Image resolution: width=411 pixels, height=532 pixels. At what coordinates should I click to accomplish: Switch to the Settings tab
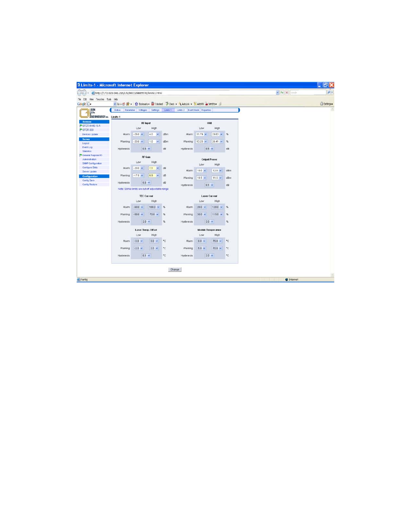coord(156,110)
